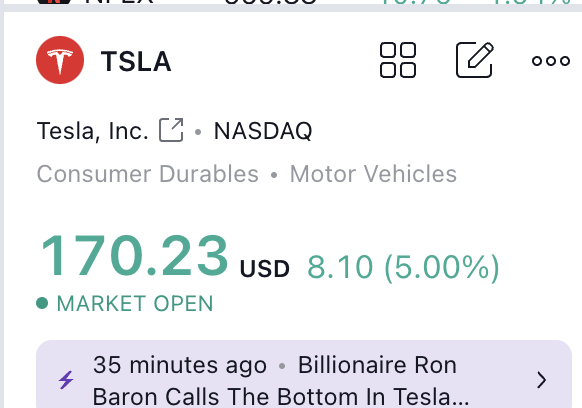
Task: Click the 35 minutes ago timestamp
Action: click(x=180, y=365)
